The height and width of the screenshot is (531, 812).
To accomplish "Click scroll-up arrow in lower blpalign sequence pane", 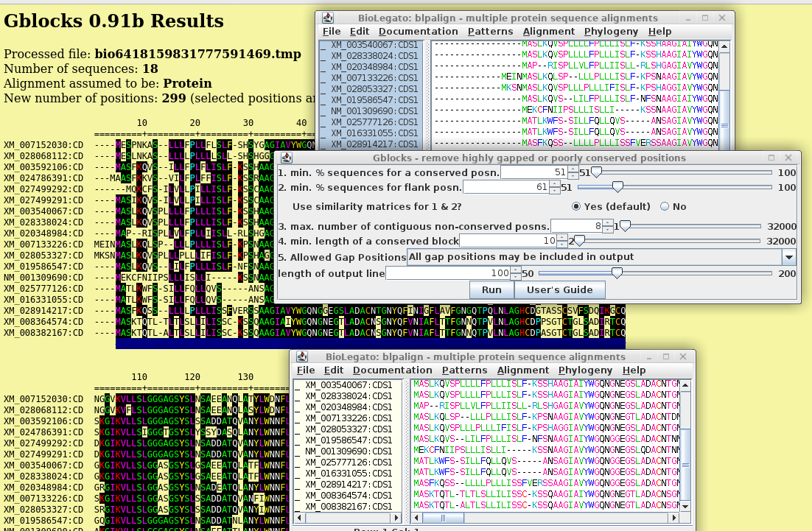I will pos(685,385).
